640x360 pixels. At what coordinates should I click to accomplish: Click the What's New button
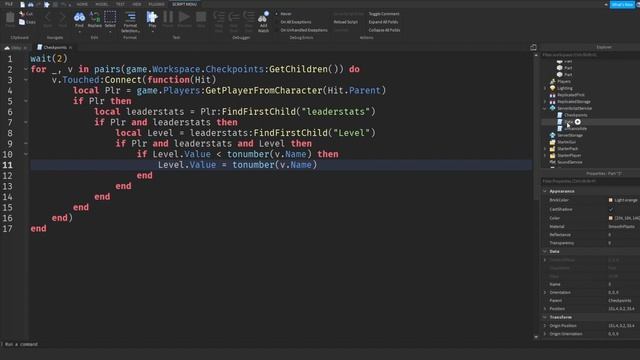click(x=622, y=4)
